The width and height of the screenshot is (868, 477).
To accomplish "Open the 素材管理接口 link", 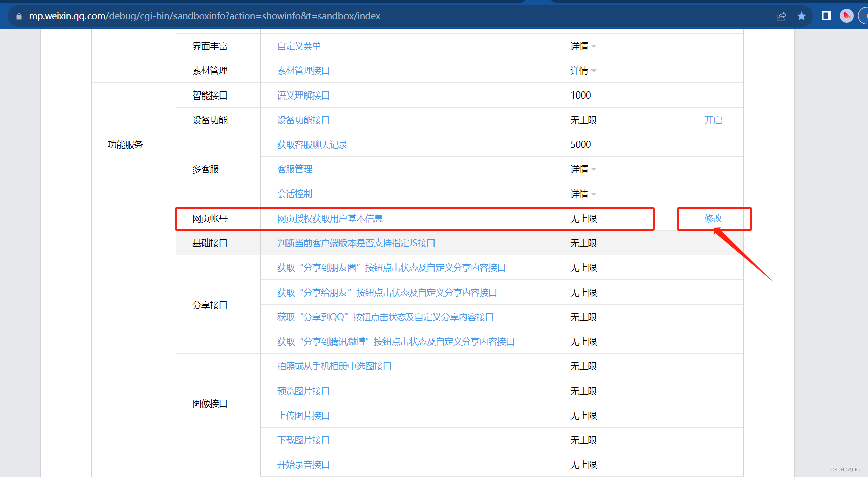I will tap(303, 71).
